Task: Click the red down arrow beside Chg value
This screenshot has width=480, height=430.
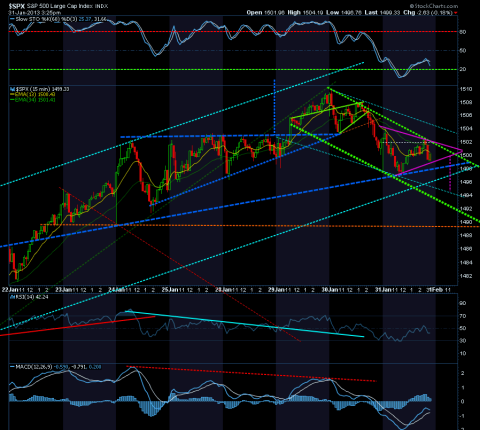Action: 455,13
